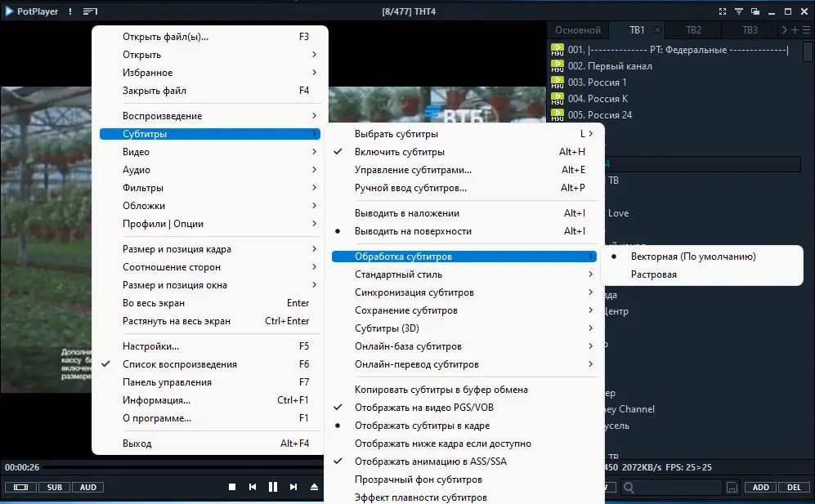Toggle fullscreen using the titlebar expand icon
The height and width of the screenshot is (504, 815).
[723, 11]
